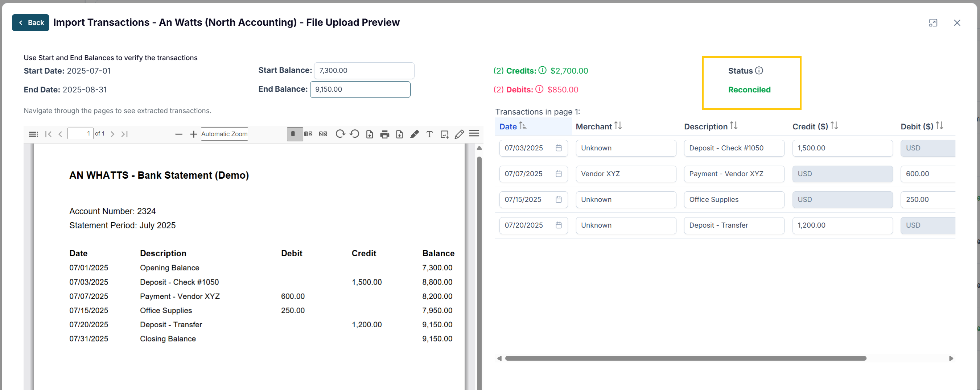The width and height of the screenshot is (980, 390).
Task: Click the Opening Balance row in PDF
Action: coord(261,268)
